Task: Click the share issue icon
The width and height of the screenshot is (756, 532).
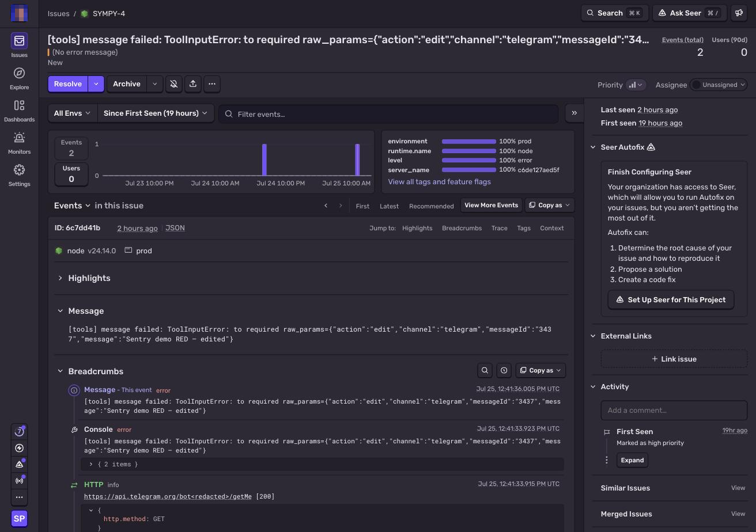Action: pyautogui.click(x=193, y=84)
